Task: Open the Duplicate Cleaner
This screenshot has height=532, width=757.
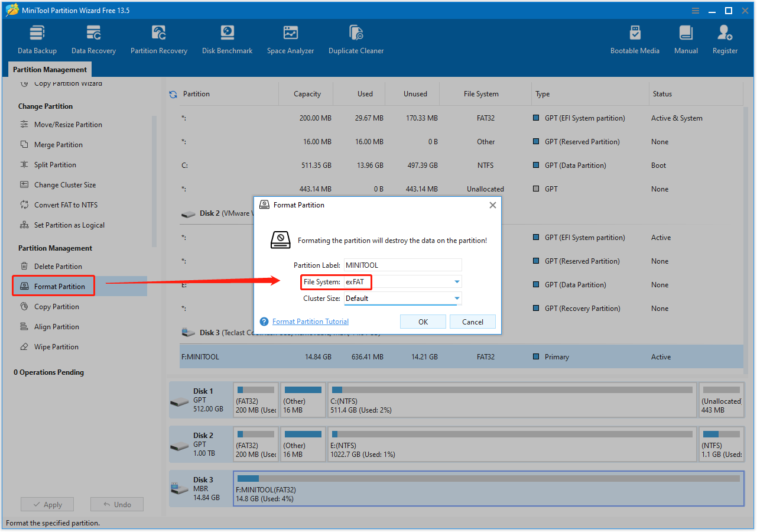Action: (x=356, y=38)
